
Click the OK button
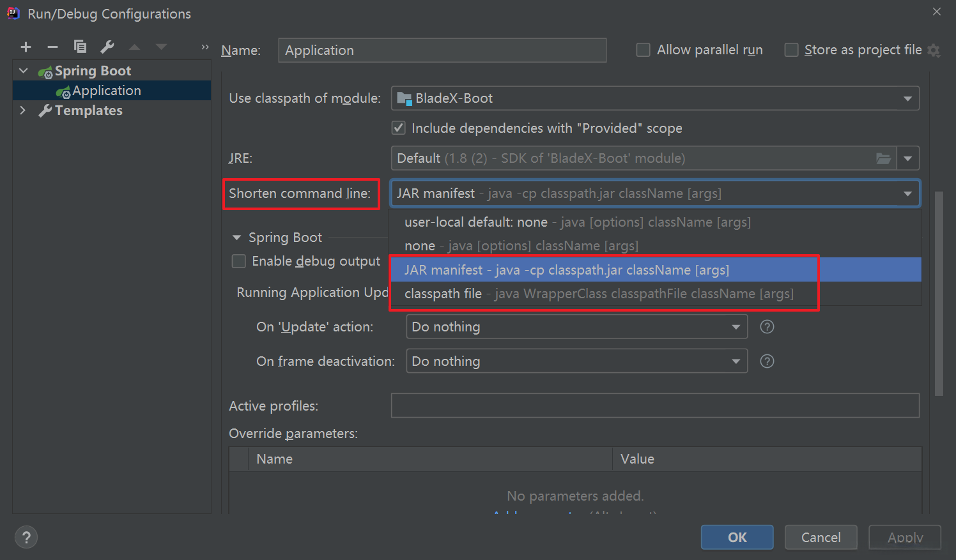pyautogui.click(x=737, y=538)
